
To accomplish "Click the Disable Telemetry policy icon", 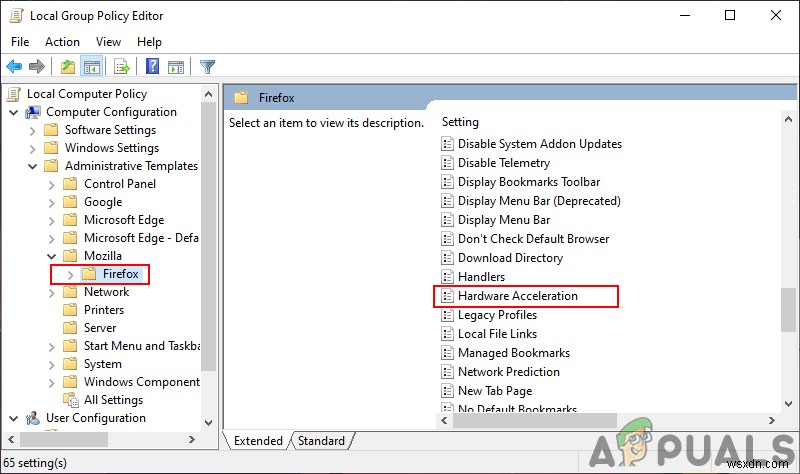I will [x=447, y=163].
